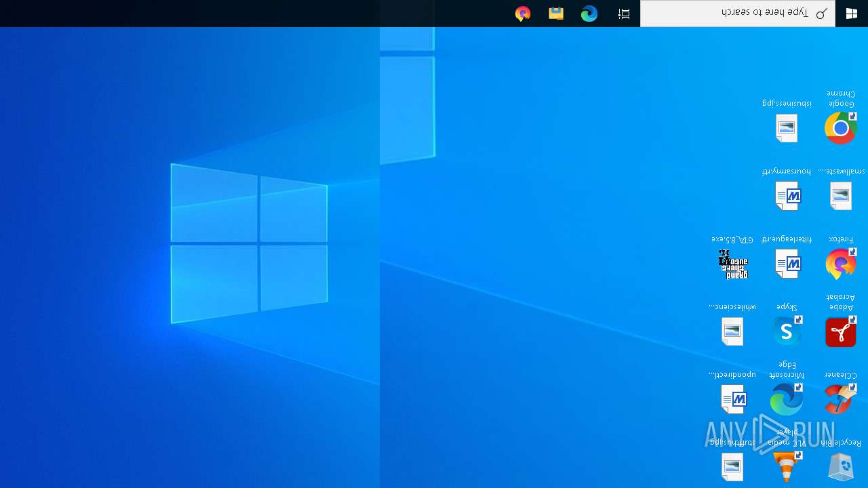This screenshot has height=488, width=868.
Task: Open the Google Chrome desktop shortcut
Action: point(841,127)
